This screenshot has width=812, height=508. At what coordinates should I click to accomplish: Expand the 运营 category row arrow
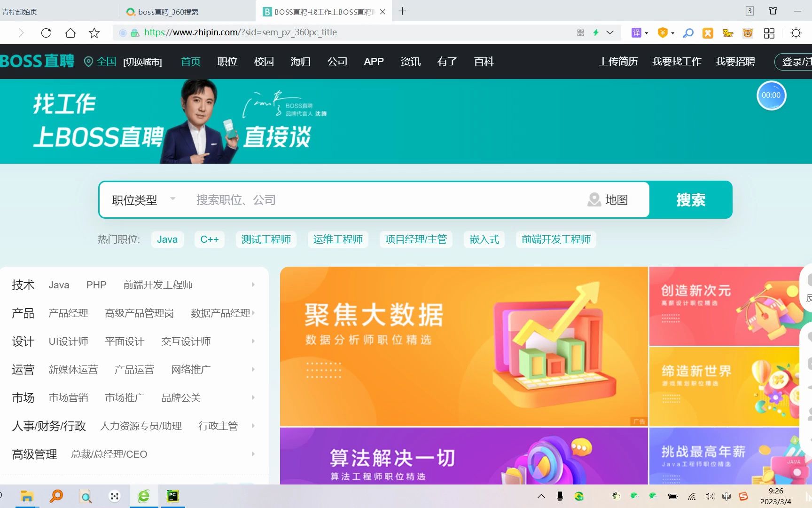(253, 369)
